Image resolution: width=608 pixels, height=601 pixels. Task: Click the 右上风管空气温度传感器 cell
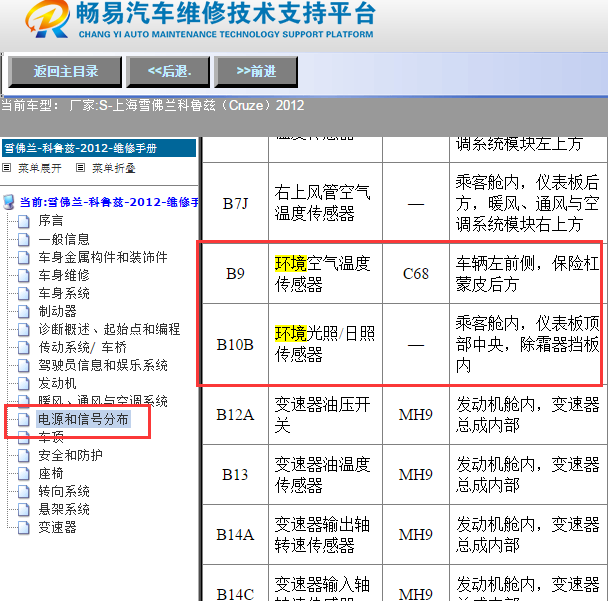325,203
